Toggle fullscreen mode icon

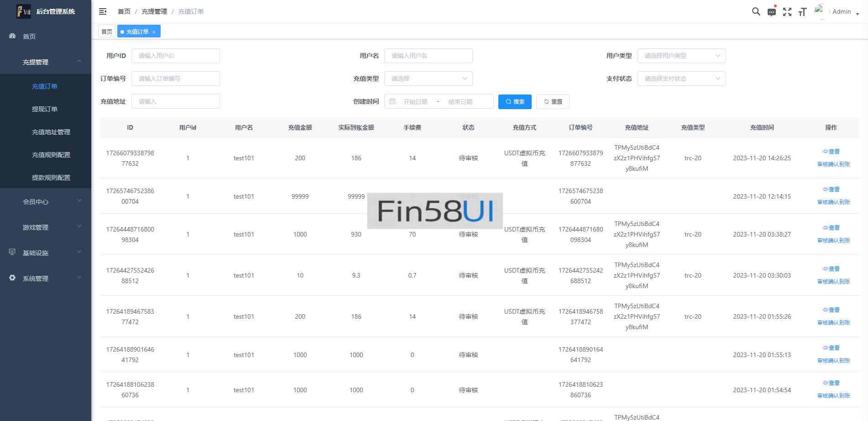click(x=787, y=12)
